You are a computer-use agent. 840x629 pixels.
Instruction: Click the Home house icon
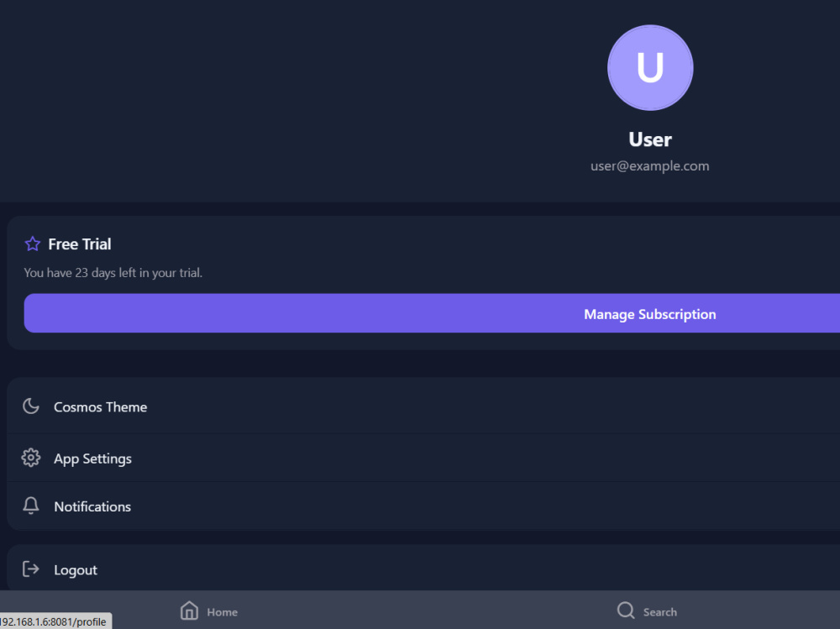[x=189, y=611]
